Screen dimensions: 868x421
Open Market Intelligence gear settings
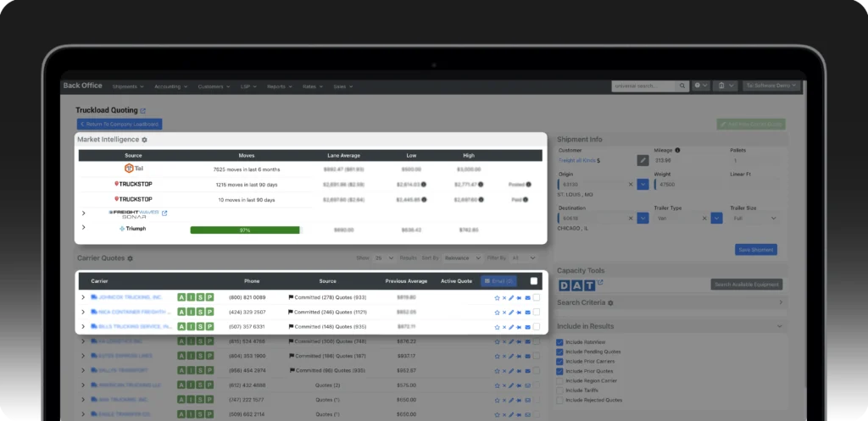144,139
